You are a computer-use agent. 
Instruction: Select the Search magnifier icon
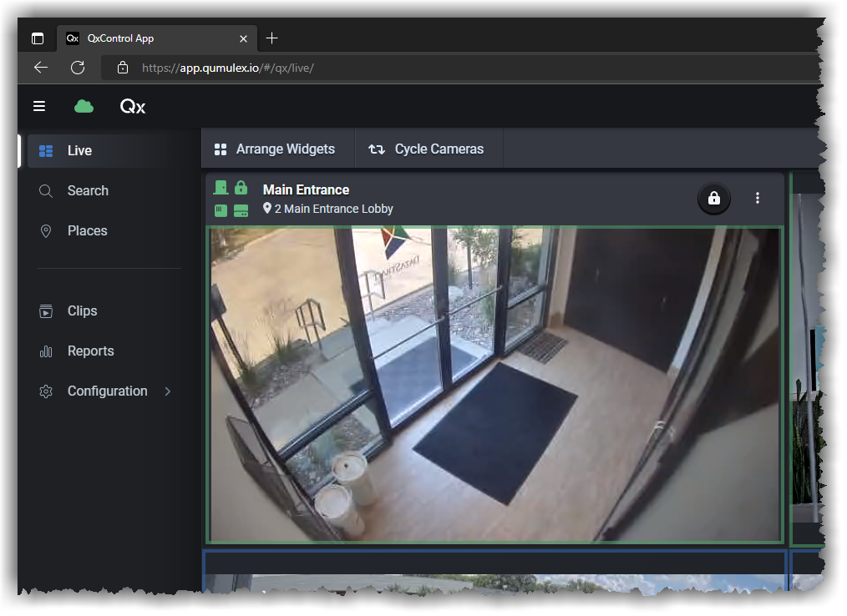46,190
